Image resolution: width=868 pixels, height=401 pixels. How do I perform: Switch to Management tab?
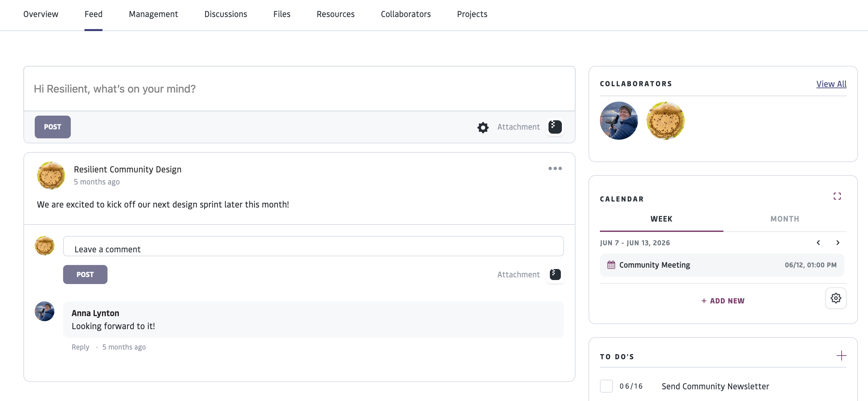(153, 14)
